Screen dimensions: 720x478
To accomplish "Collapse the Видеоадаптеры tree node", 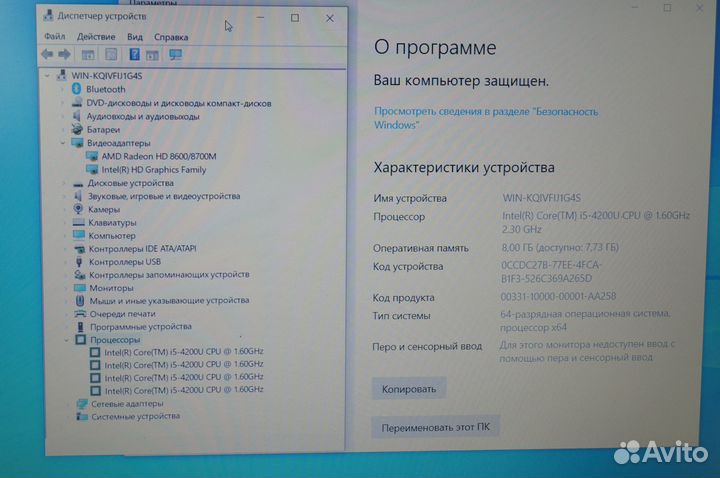I will [63, 143].
